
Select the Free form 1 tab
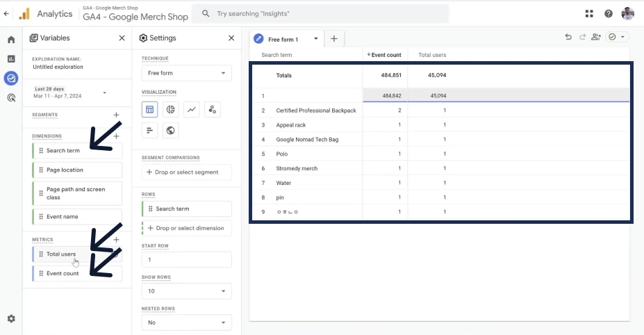(x=283, y=40)
